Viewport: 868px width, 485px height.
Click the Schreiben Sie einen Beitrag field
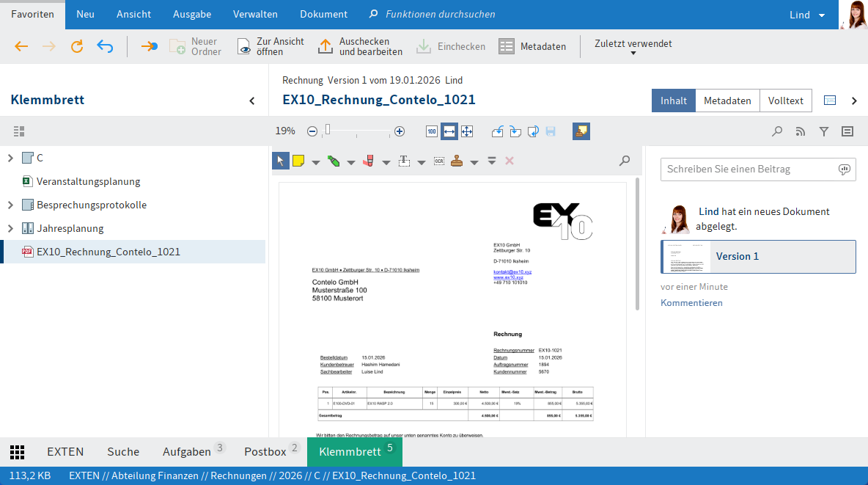coord(748,169)
